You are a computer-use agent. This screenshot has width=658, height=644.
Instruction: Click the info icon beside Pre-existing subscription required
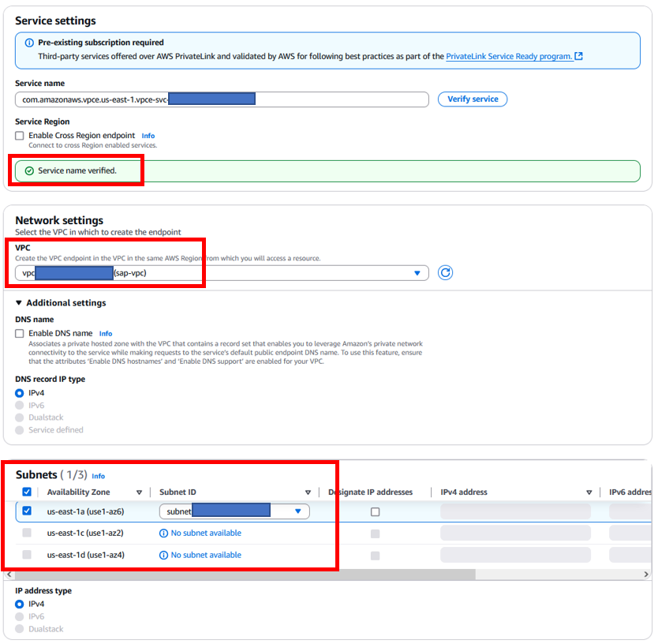click(29, 43)
